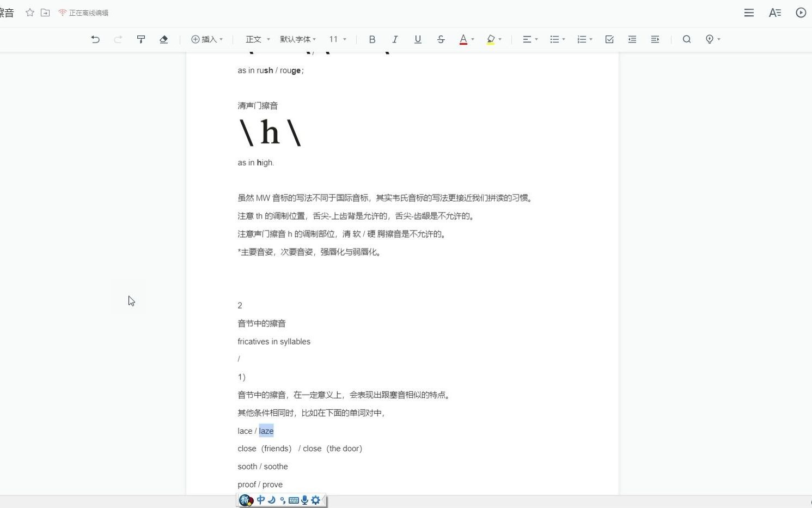This screenshot has height=508, width=812.
Task: Toggle the half-moon width mode
Action: click(x=272, y=500)
